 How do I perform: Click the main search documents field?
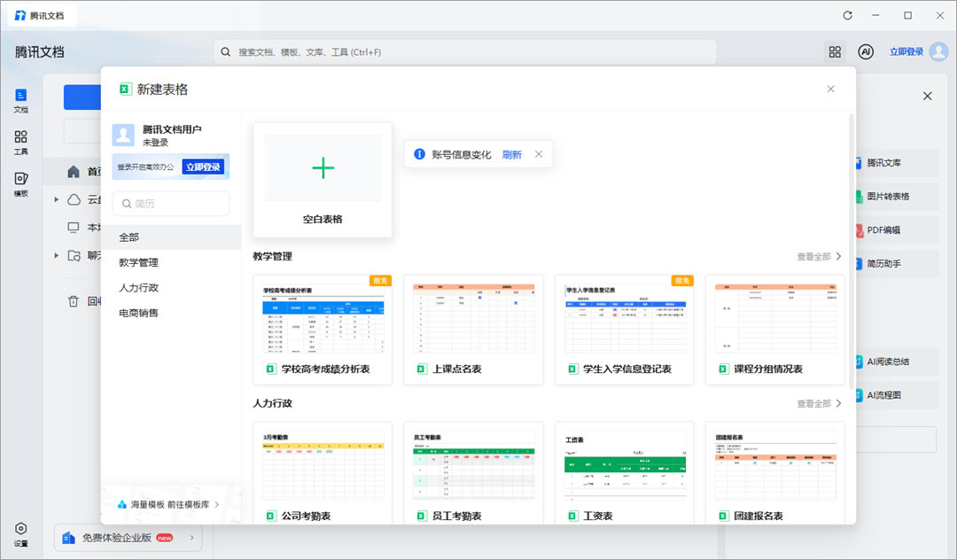pyautogui.click(x=465, y=52)
